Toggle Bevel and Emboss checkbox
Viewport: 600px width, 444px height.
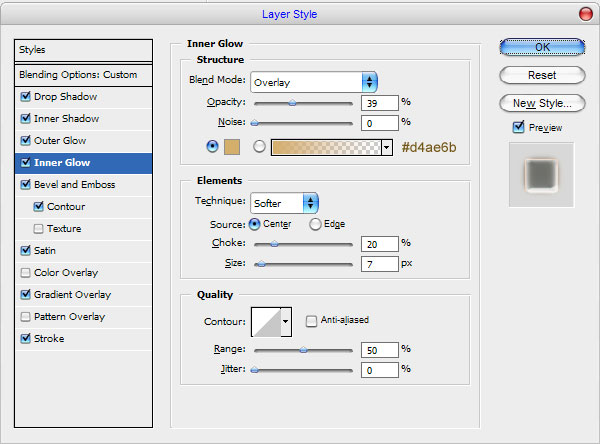point(26,184)
